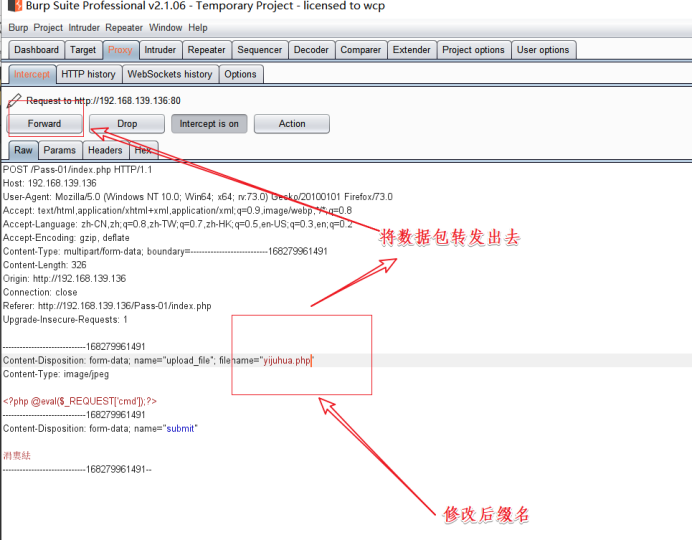This screenshot has height=540, width=692.
Task: Click the Upgrade-Insecure-Requests: 1 line
Action: tap(65, 319)
